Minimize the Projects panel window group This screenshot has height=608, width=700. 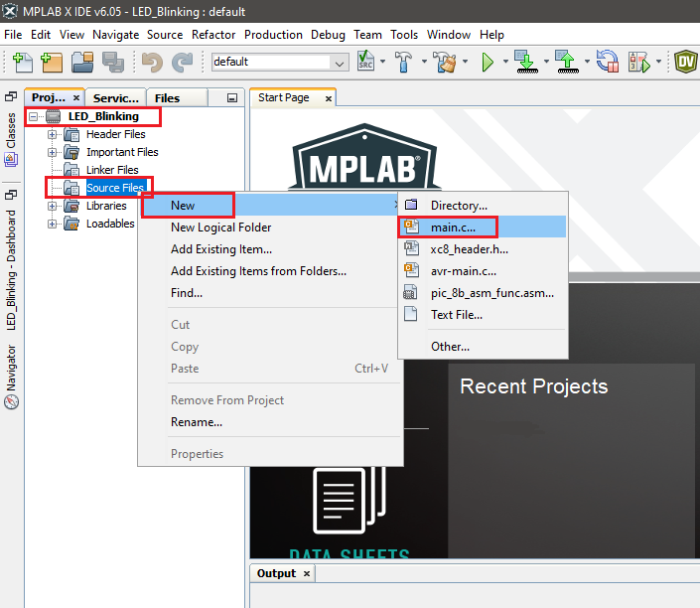point(232,97)
